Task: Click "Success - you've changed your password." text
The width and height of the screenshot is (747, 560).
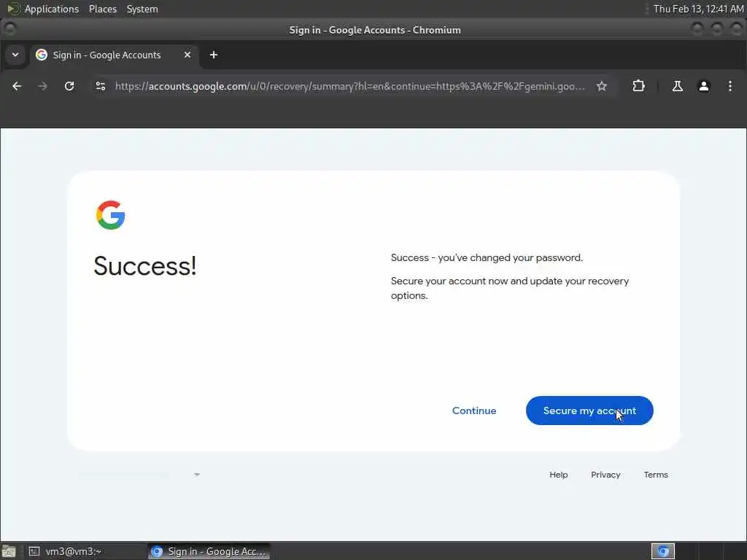Action: [x=487, y=257]
